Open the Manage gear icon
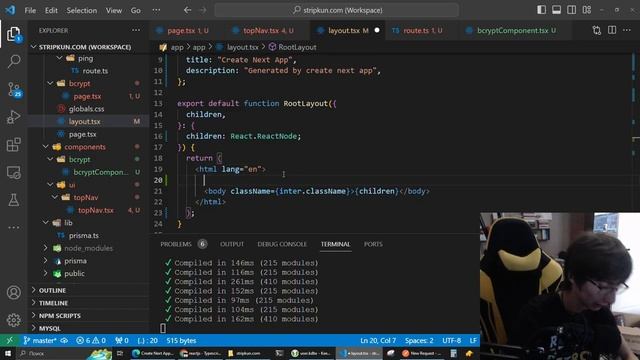 click(13, 320)
